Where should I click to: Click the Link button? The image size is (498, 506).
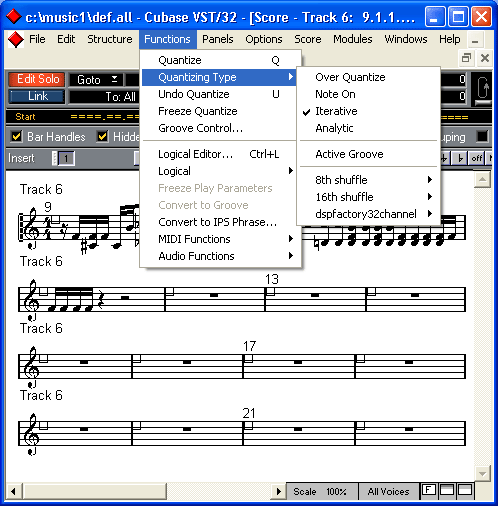37,97
